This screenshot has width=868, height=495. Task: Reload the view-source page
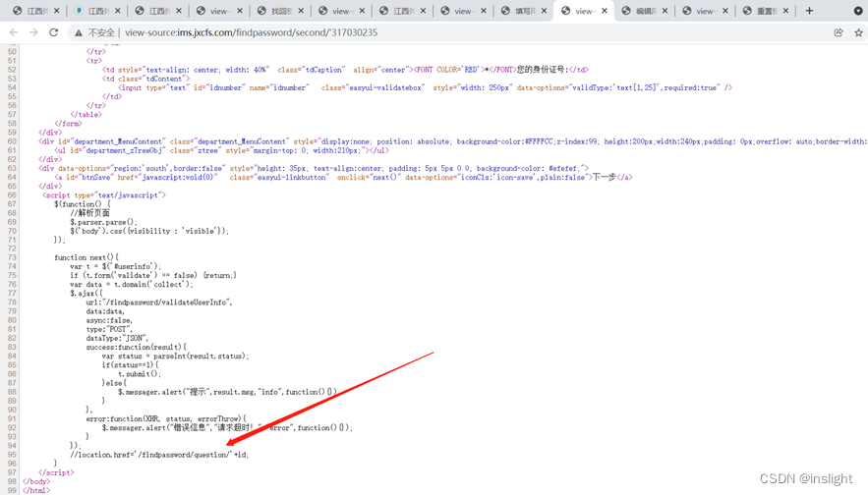click(x=54, y=32)
